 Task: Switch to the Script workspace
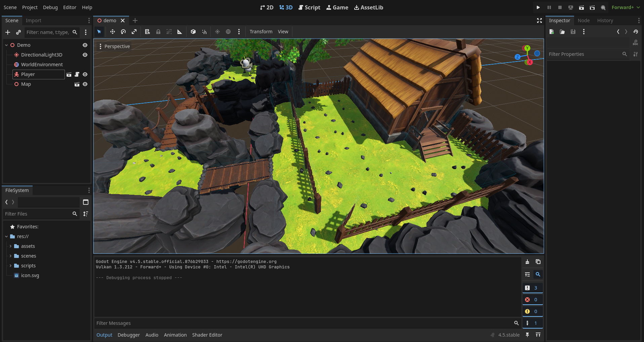[x=309, y=7]
